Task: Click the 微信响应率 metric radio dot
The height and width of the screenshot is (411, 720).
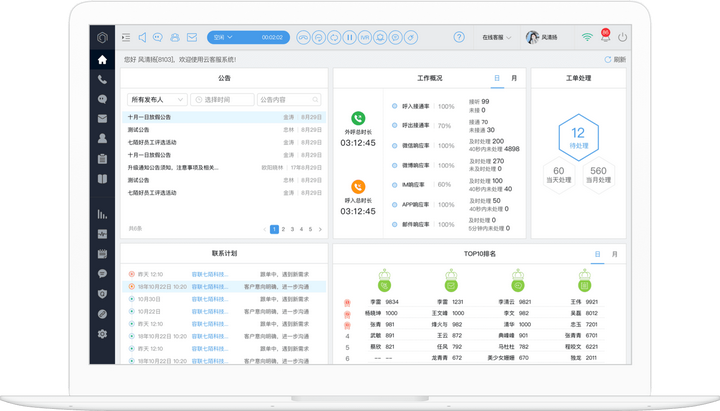Action: 394,146
